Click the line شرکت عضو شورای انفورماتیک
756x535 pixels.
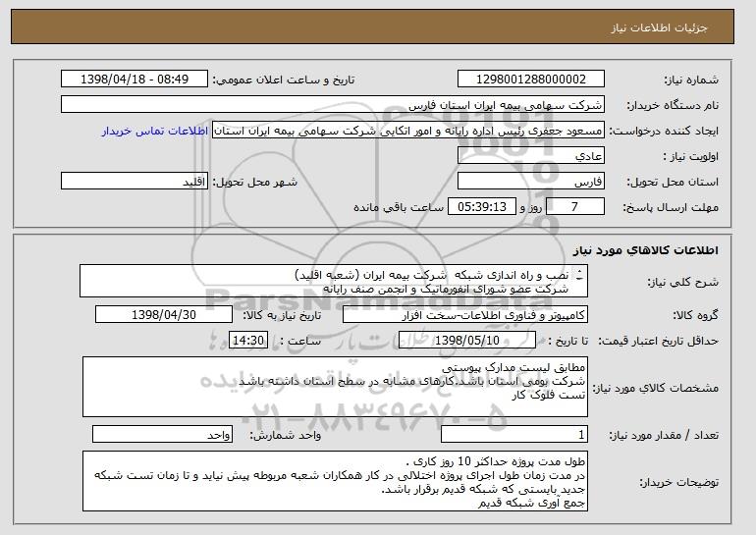point(446,289)
